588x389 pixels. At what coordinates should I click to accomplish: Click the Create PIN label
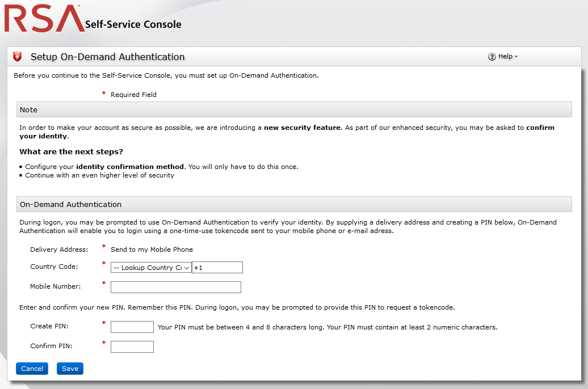49,326
